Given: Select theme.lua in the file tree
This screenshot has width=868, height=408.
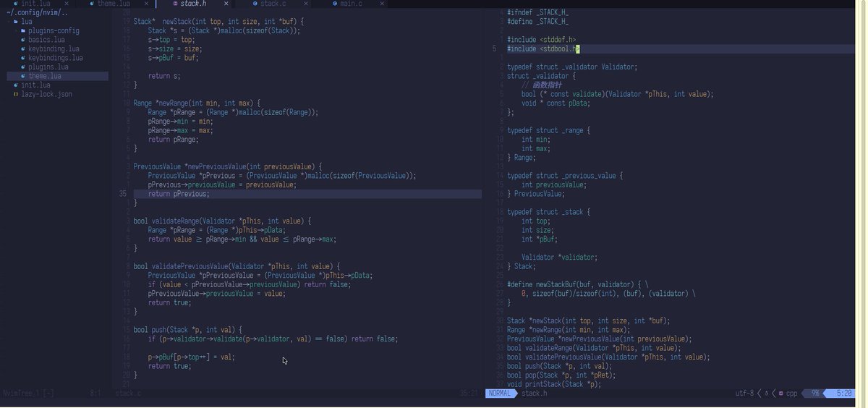Looking at the screenshot, I should pos(57,76).
